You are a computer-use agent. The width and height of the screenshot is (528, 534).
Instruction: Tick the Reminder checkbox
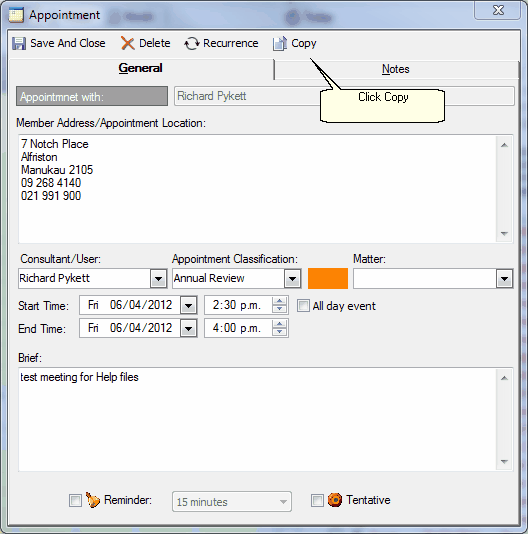click(x=75, y=500)
